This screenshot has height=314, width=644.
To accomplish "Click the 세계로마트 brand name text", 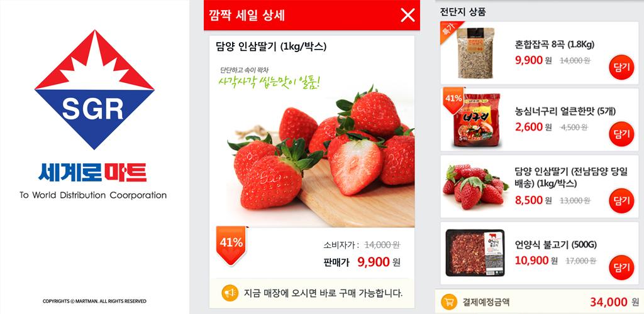I will (x=92, y=173).
